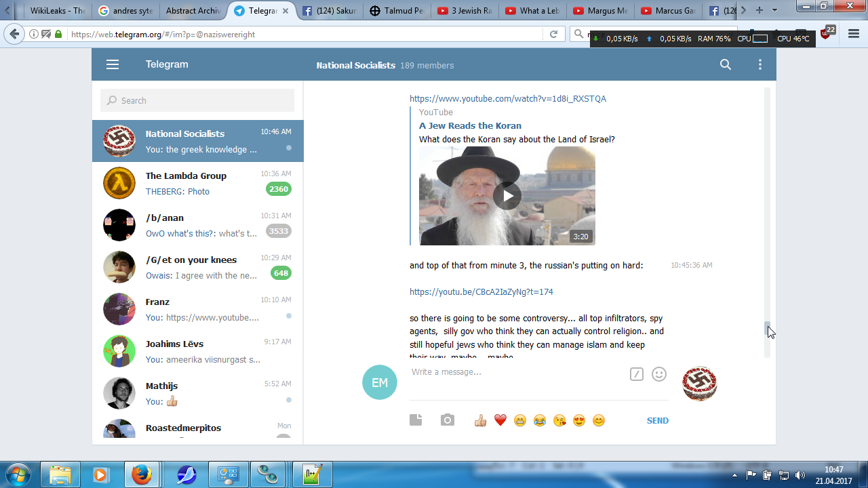Image resolution: width=868 pixels, height=488 pixels.
Task: Open the Joahims Lēvs chat
Action: pyautogui.click(x=198, y=351)
